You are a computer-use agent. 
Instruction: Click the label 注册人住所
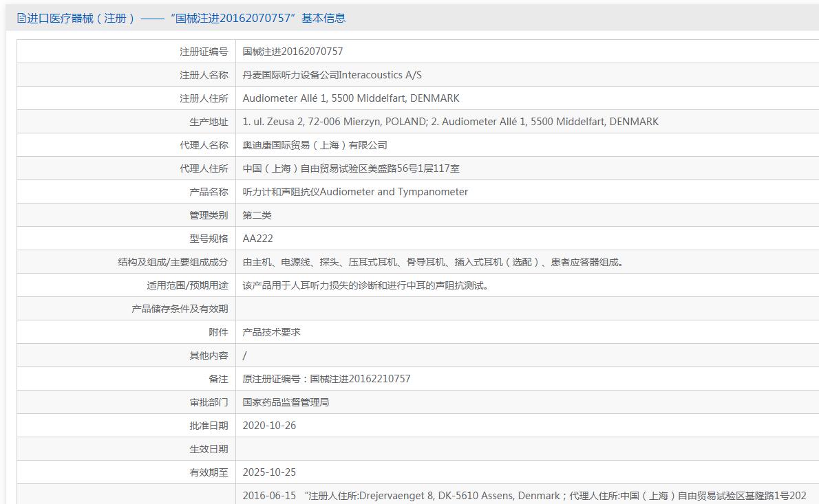204,98
